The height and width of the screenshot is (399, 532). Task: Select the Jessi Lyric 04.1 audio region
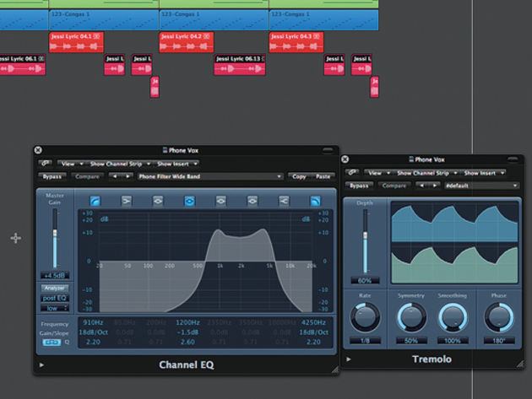[76, 42]
